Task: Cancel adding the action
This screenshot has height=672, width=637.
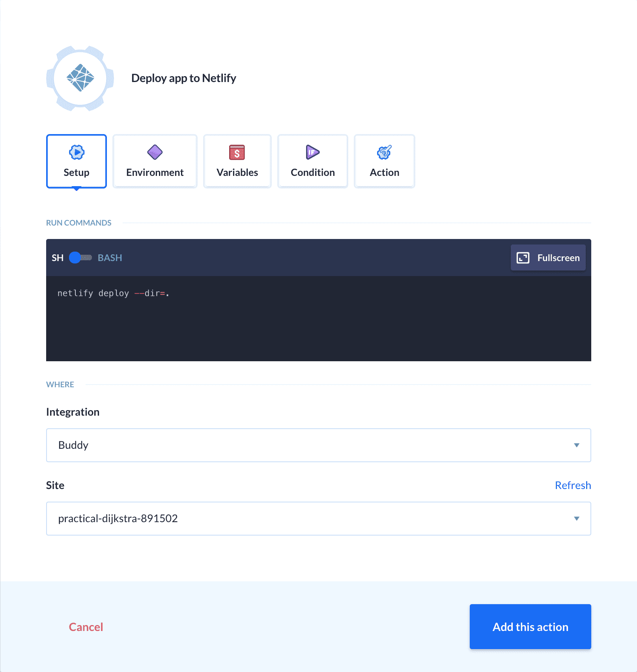Action: pyautogui.click(x=86, y=627)
